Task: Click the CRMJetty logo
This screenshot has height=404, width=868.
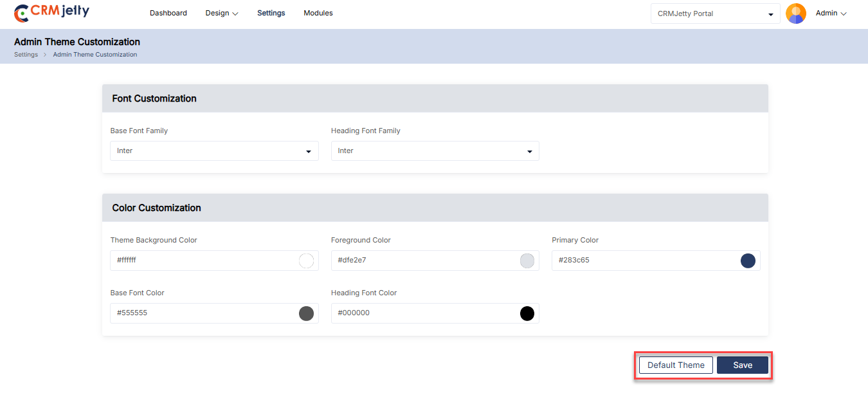Action: point(51,12)
